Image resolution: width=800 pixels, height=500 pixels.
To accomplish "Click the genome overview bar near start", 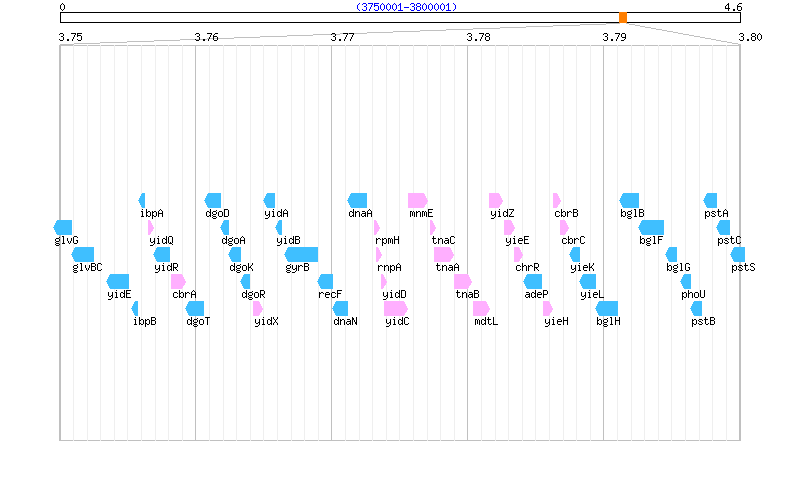I will tap(80, 18).
